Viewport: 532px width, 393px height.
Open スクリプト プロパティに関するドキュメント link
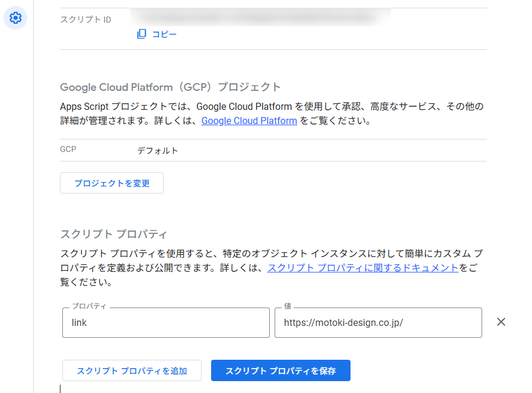(x=363, y=268)
